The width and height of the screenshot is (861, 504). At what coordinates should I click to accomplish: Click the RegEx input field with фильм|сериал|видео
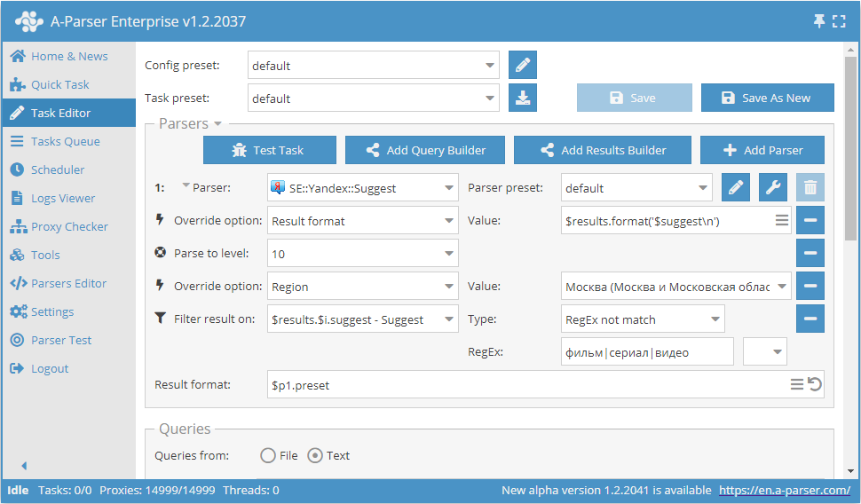click(x=647, y=352)
